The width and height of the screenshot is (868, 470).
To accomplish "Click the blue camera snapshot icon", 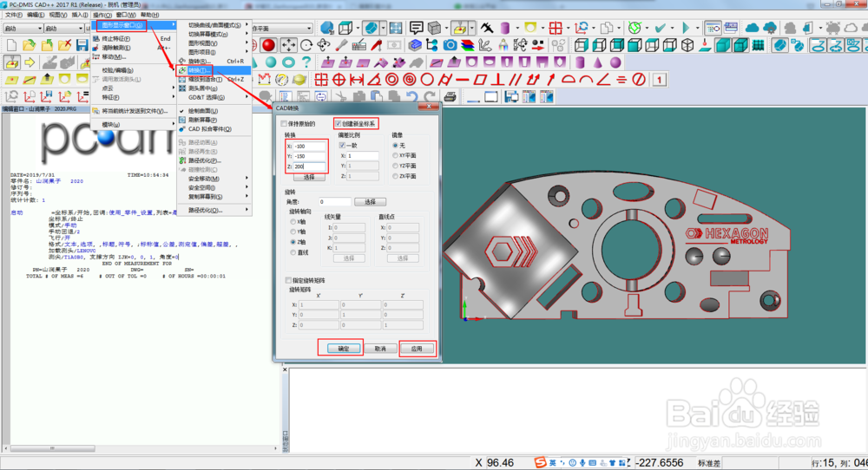I will click(450, 45).
